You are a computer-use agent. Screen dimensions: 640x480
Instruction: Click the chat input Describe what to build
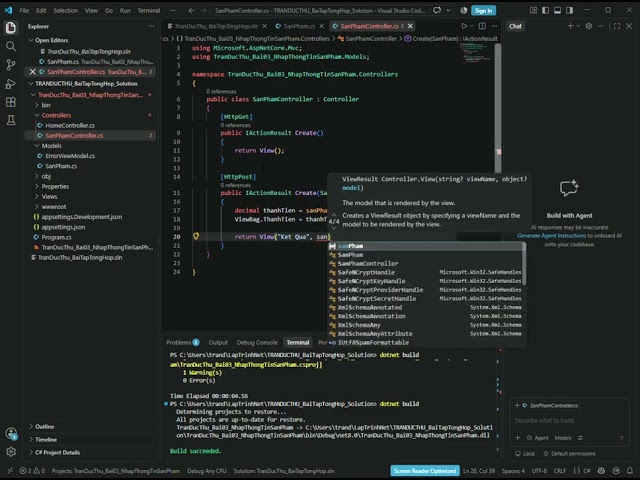pyautogui.click(x=569, y=420)
